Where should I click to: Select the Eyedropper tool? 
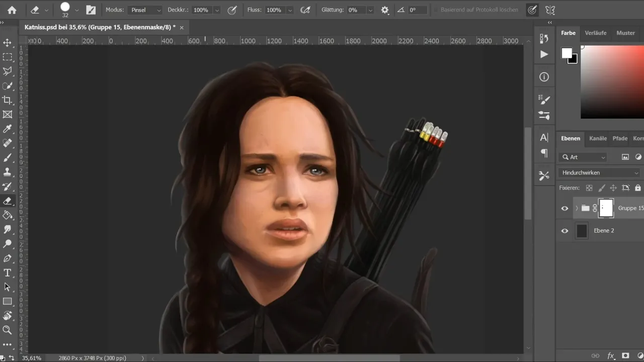(8, 129)
